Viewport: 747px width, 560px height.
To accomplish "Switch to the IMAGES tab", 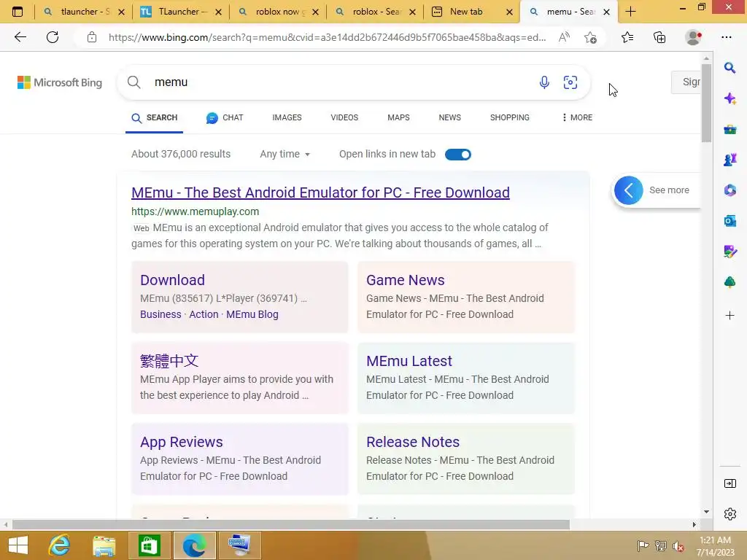I will tap(287, 117).
